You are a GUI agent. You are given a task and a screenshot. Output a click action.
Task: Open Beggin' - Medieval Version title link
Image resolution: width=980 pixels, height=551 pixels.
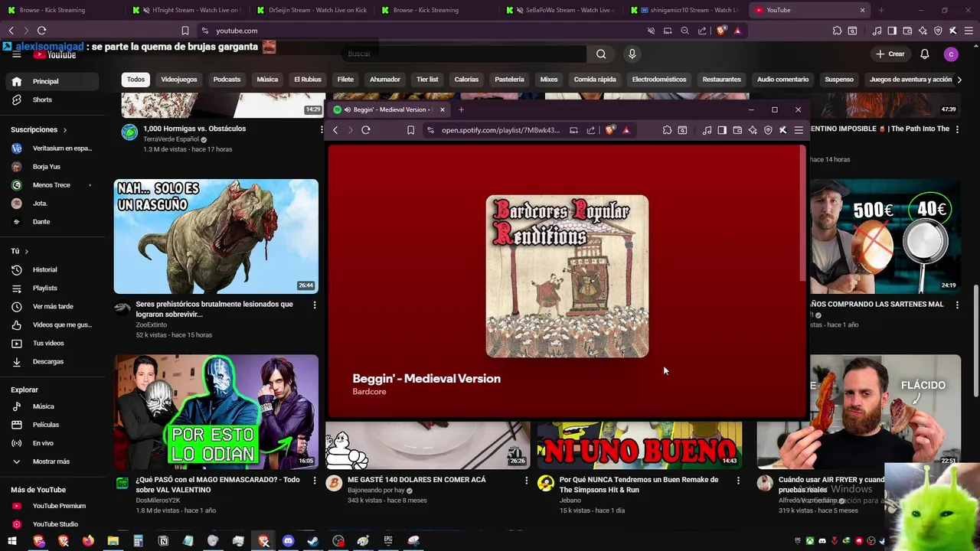426,379
